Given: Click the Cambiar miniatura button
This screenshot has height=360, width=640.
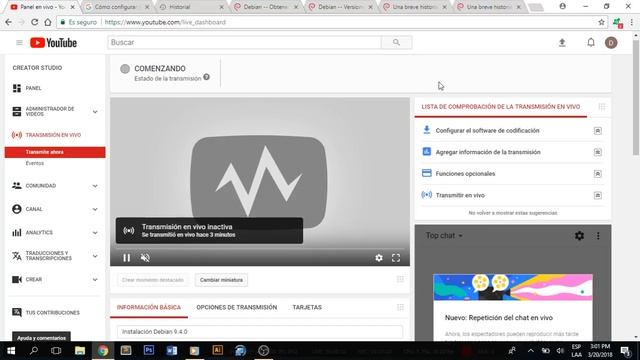Looking at the screenshot, I should (221, 280).
